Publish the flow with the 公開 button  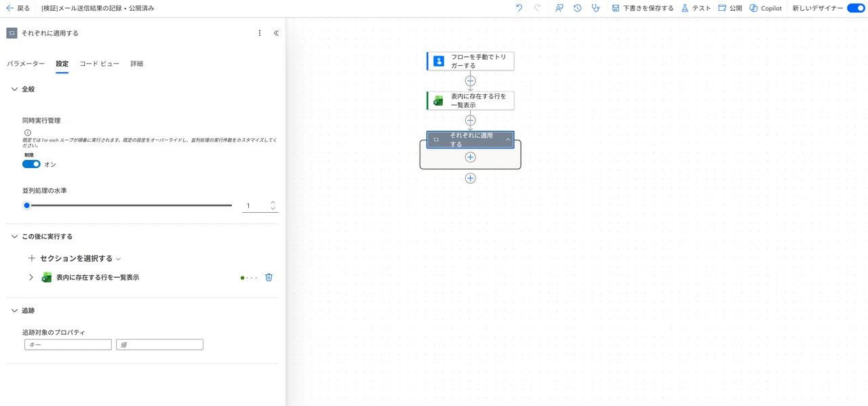pyautogui.click(x=730, y=8)
